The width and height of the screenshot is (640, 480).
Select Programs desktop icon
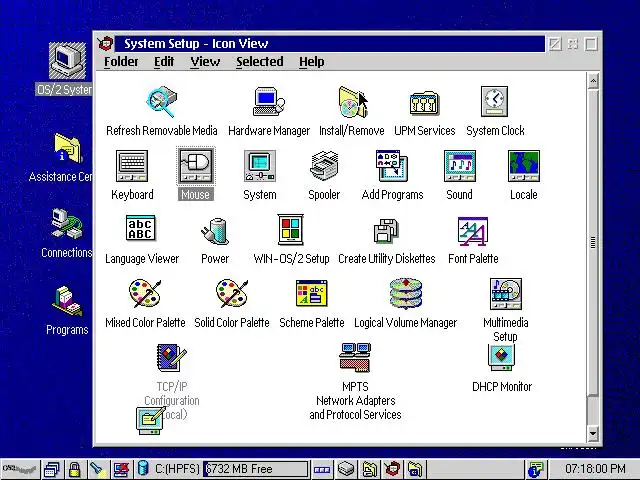click(x=67, y=301)
